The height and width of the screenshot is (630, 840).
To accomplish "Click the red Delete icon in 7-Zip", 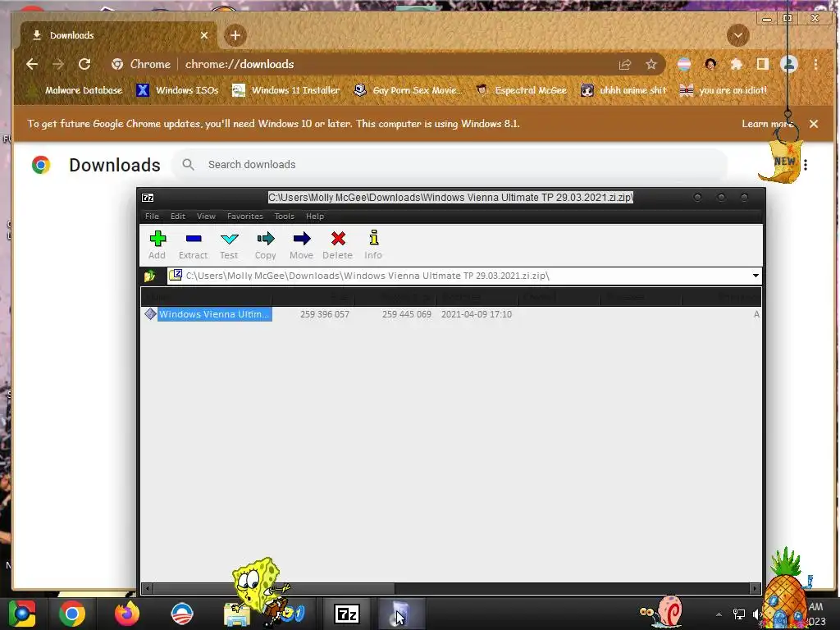I will pos(338,239).
